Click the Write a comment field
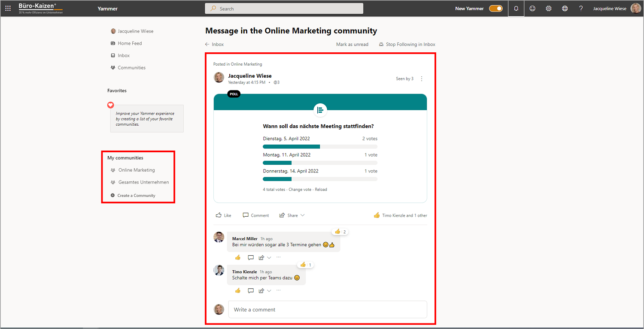 [x=328, y=309]
